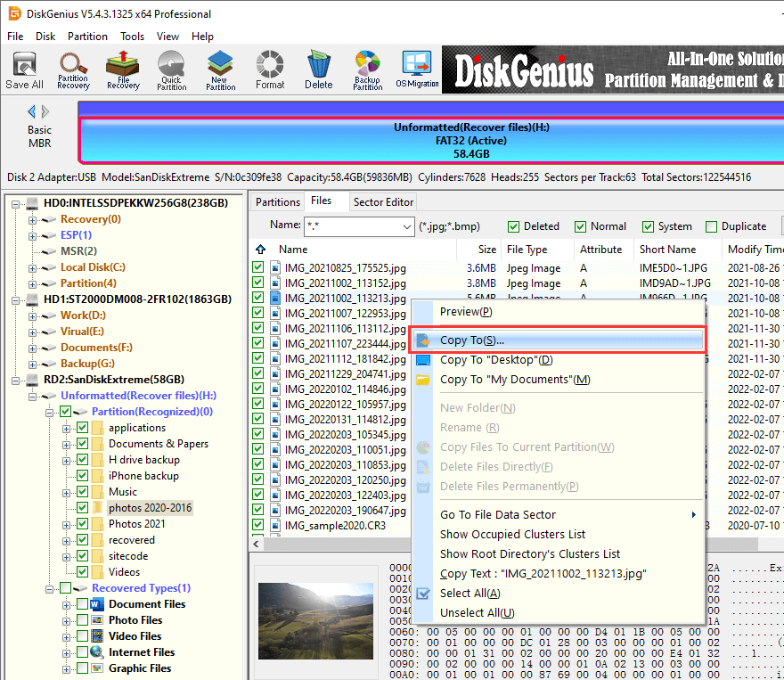Screen dimensions: 784x680
Task: Select the Quick Partition icon
Action: [x=172, y=70]
